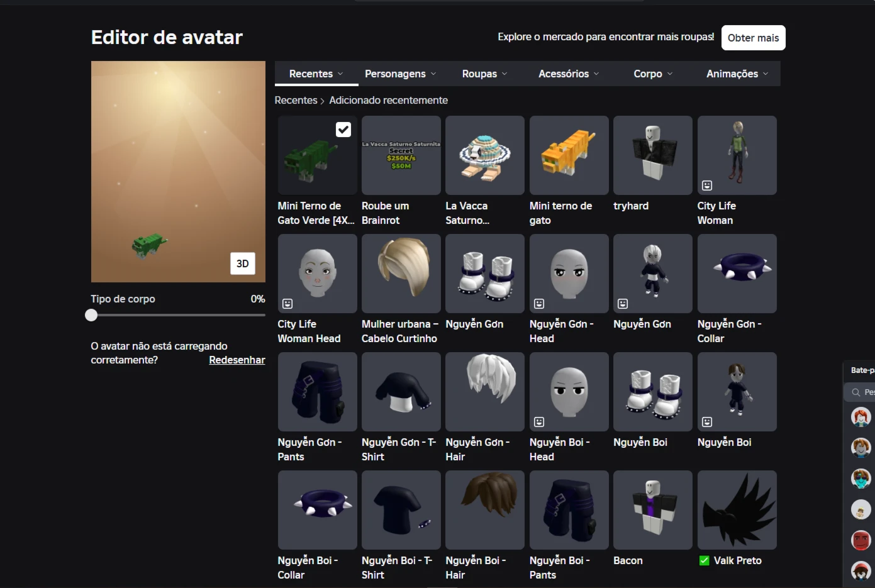This screenshot has height=588, width=875.
Task: Equip the Nguyễn Gơn - Collar accessory
Action: pyautogui.click(x=737, y=274)
